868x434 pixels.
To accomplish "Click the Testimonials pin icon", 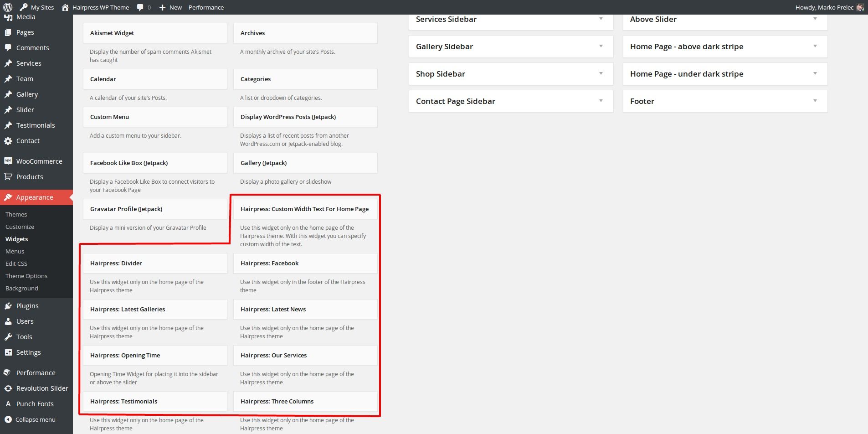I will pos(8,125).
